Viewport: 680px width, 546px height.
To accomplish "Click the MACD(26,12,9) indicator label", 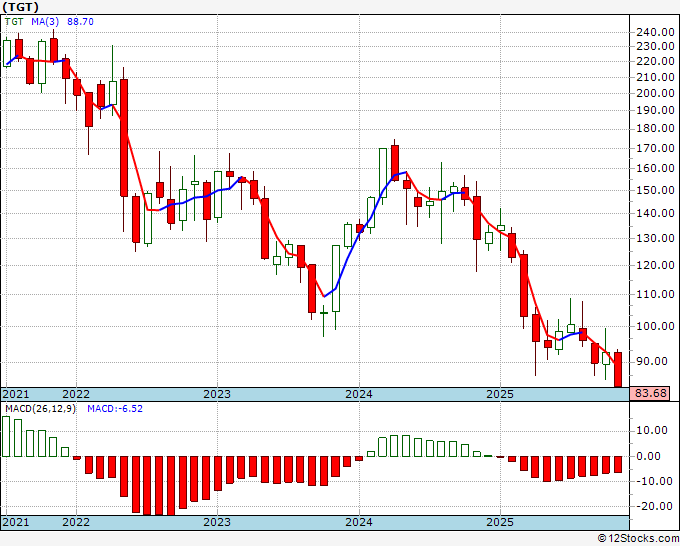I will (x=40, y=409).
